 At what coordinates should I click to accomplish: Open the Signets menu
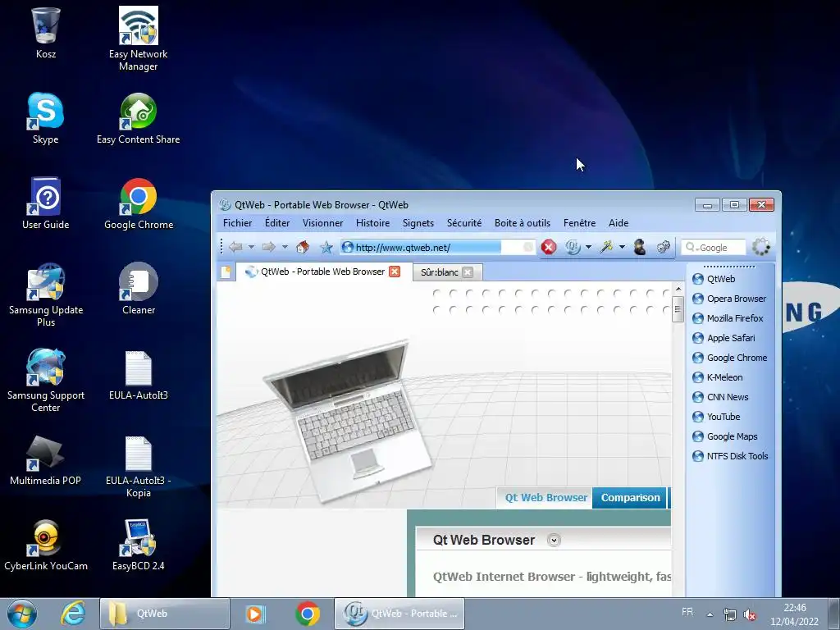418,223
